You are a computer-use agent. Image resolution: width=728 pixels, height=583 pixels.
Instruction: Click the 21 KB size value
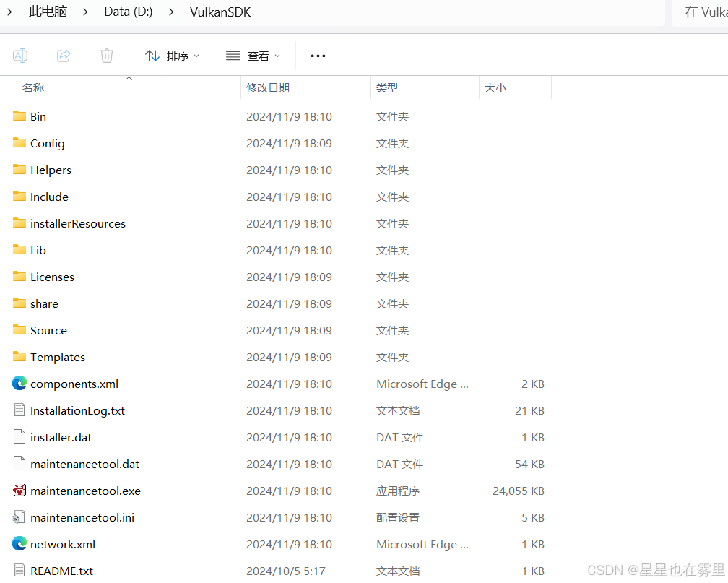[529, 410]
